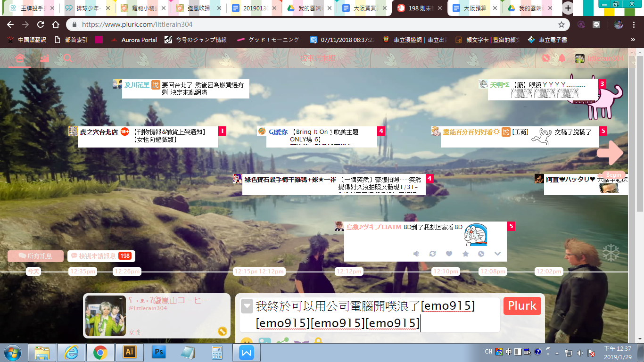Open plurk qualifier dropdown beside text box

coord(247,306)
